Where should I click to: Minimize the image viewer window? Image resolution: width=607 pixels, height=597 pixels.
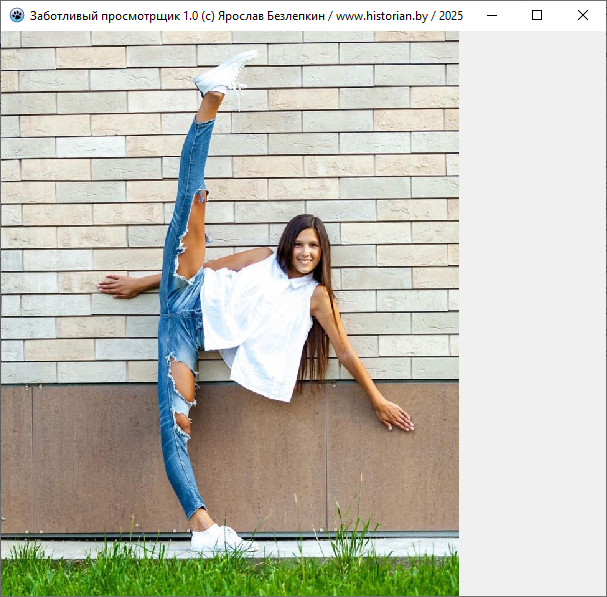click(491, 15)
